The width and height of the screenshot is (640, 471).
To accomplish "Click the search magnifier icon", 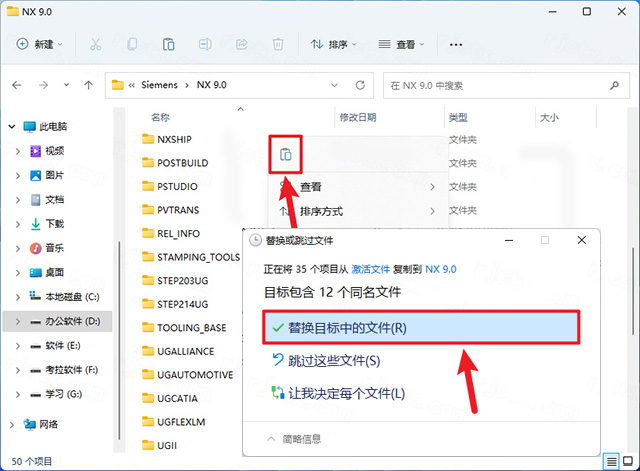I will pos(614,85).
